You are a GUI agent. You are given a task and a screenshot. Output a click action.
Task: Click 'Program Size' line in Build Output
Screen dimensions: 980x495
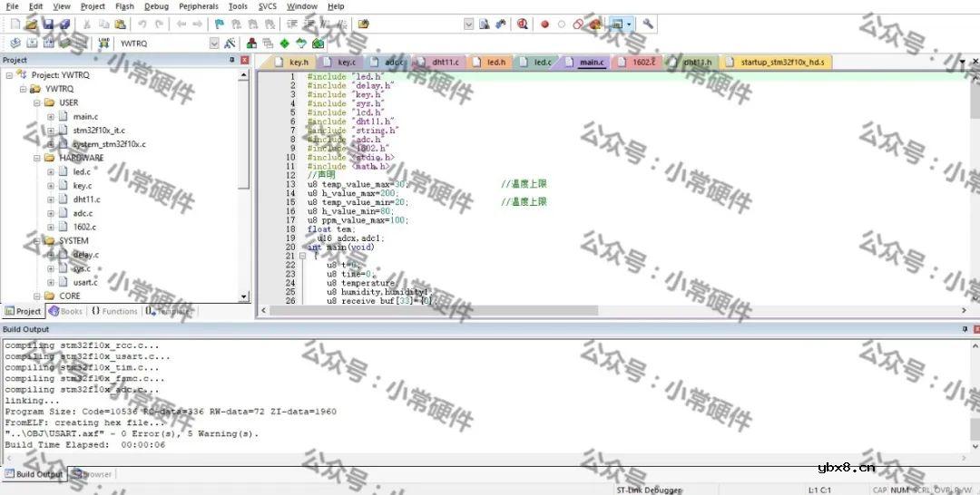[171, 412]
